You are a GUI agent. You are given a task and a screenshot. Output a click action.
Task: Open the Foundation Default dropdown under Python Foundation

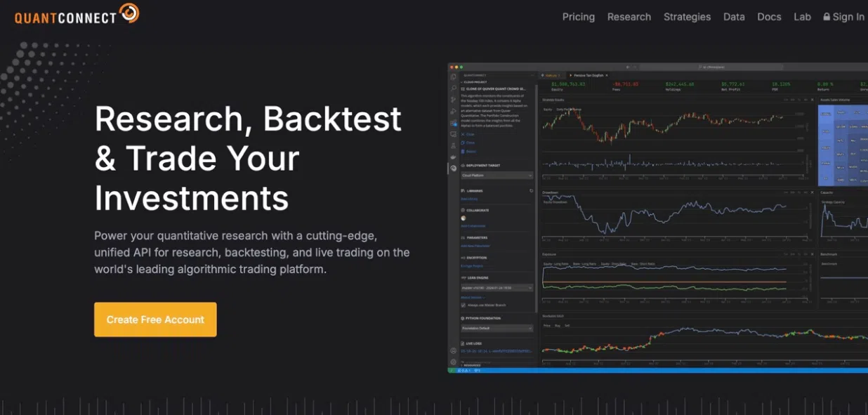pyautogui.click(x=497, y=328)
